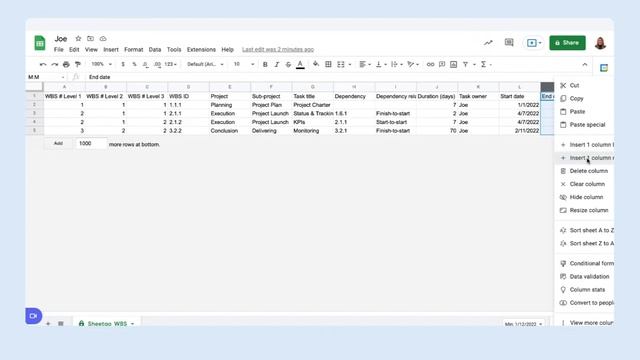Click the formula bar with 'End date'
640x360 pixels.
(318, 77)
